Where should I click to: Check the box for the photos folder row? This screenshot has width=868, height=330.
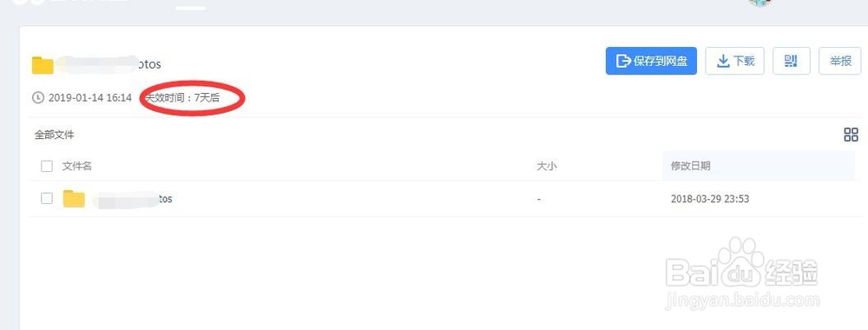[x=47, y=198]
